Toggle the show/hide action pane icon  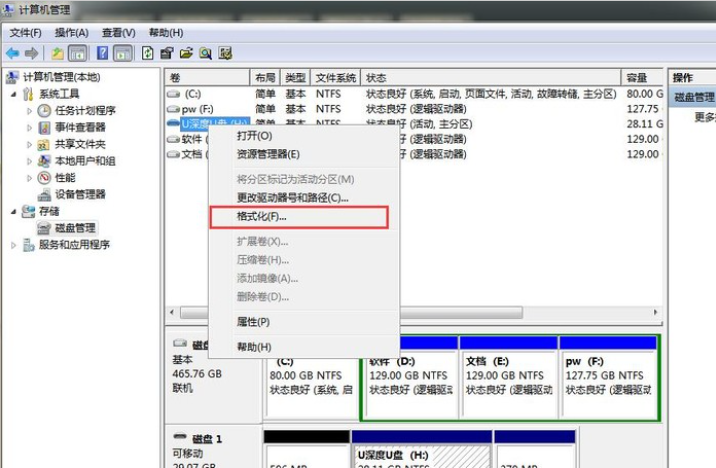point(123,53)
